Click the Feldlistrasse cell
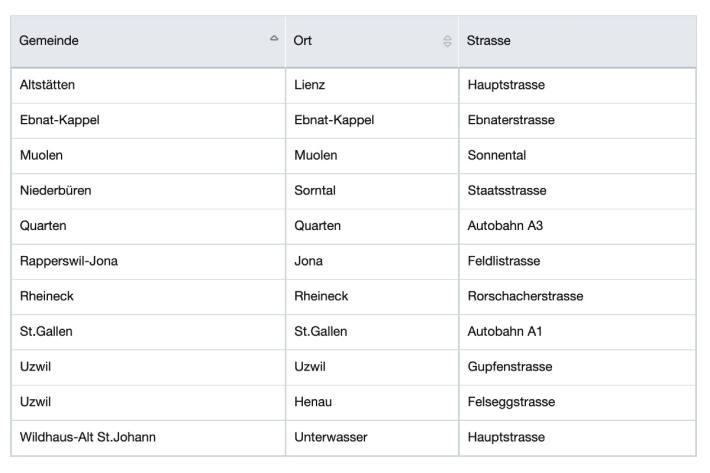Screen dimensions: 710x473 click(577, 262)
